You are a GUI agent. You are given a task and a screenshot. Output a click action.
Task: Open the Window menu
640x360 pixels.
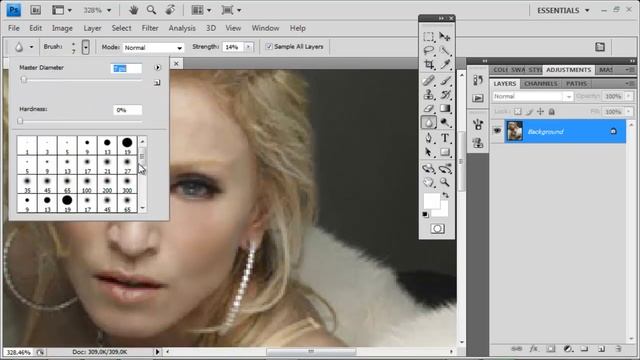265,28
